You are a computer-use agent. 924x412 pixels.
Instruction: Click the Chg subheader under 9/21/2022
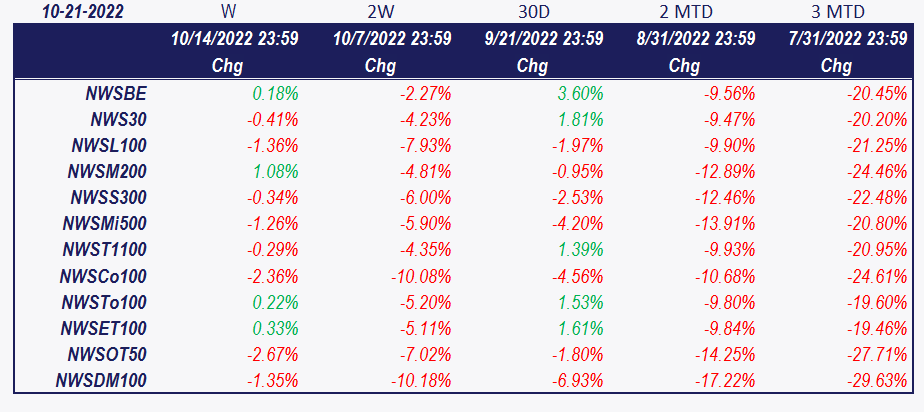coord(532,66)
